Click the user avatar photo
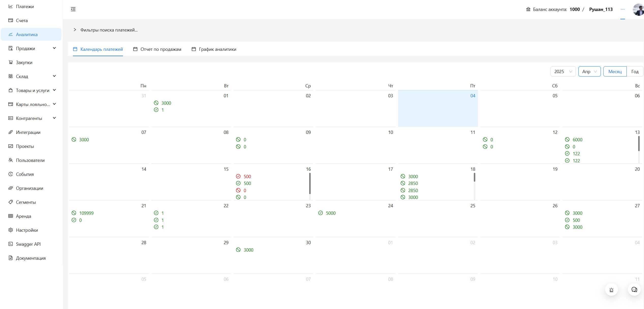The image size is (644, 309). click(x=638, y=10)
